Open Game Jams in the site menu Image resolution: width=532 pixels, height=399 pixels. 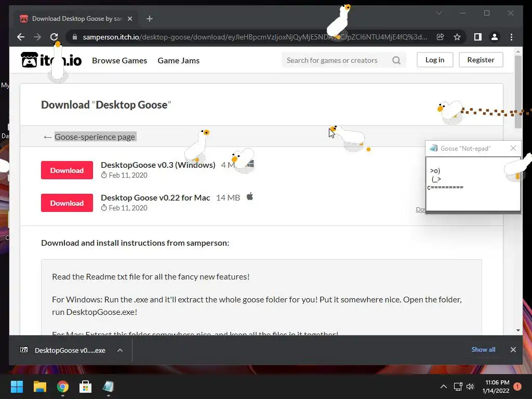coord(179,60)
